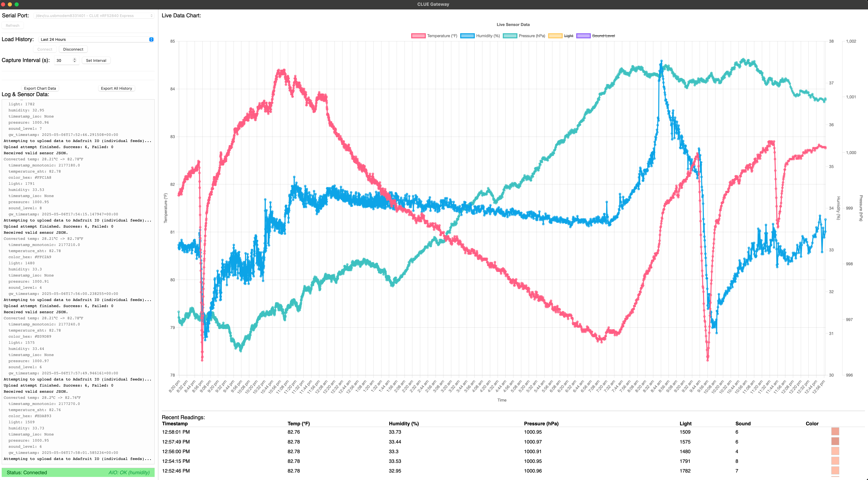Screen dimensions: 868x480
Task: Click the Disconnect button
Action: click(x=73, y=49)
